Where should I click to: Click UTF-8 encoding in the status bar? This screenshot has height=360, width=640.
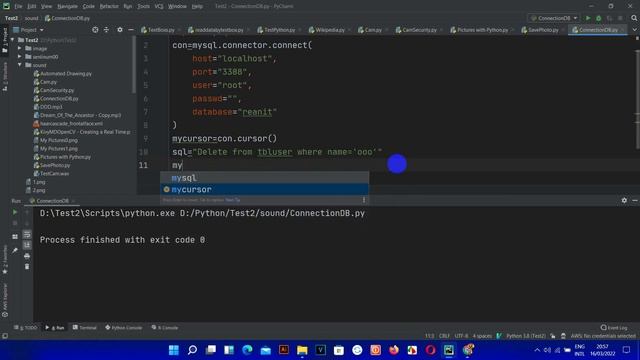[x=461, y=336]
